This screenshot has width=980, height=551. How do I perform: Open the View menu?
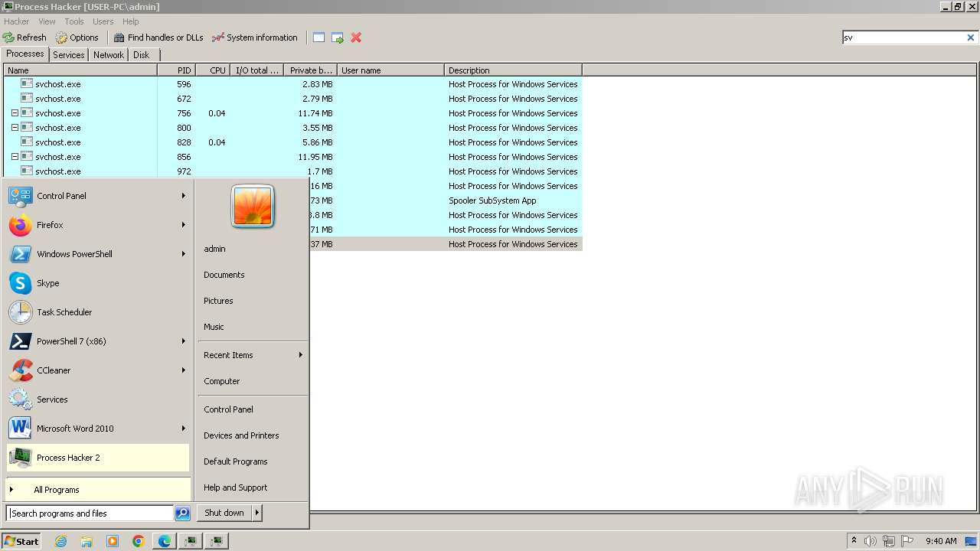(x=47, y=21)
